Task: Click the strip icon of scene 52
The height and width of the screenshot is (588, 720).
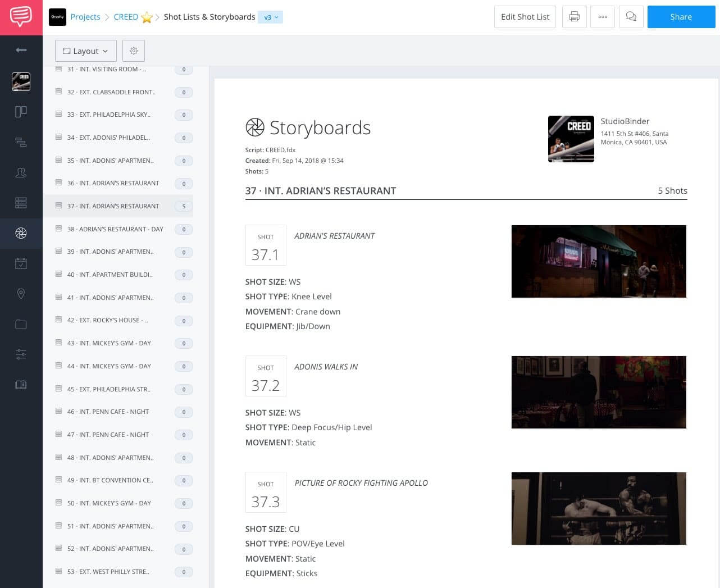Action: tap(58, 548)
